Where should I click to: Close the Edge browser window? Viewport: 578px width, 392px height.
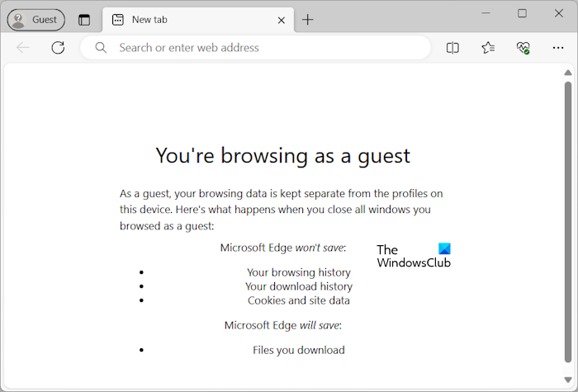pyautogui.click(x=559, y=13)
